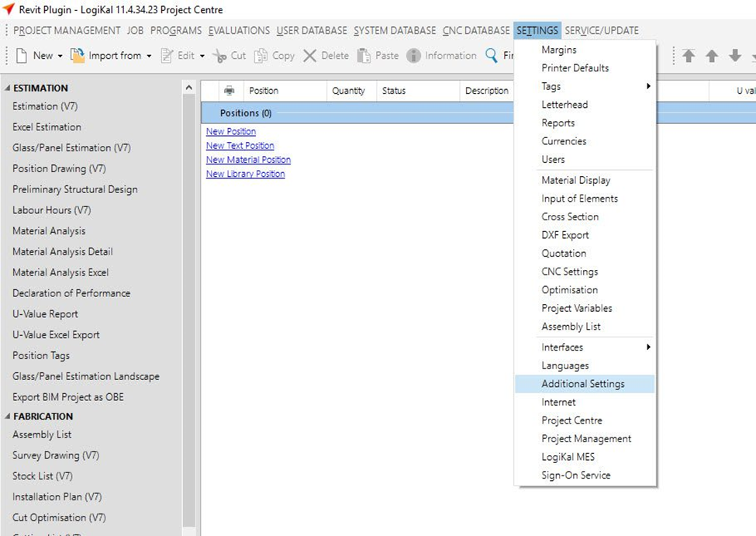Click the printer icon in column header
Screen dimensions: 756x536
coord(230,91)
